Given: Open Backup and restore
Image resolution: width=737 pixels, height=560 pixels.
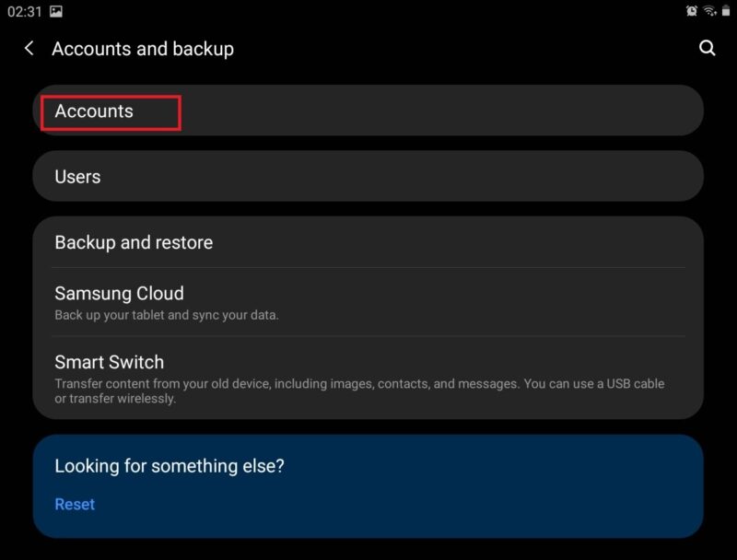Looking at the screenshot, I should pyautogui.click(x=368, y=242).
